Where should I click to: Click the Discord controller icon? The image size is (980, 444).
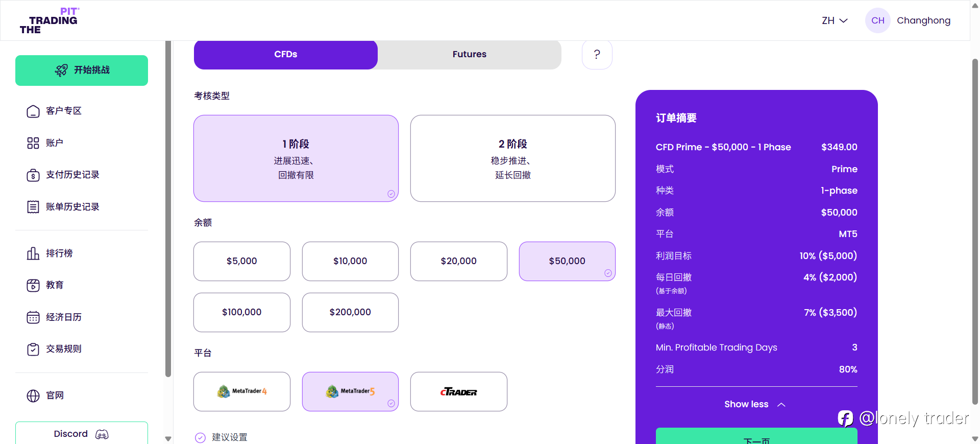(102, 434)
